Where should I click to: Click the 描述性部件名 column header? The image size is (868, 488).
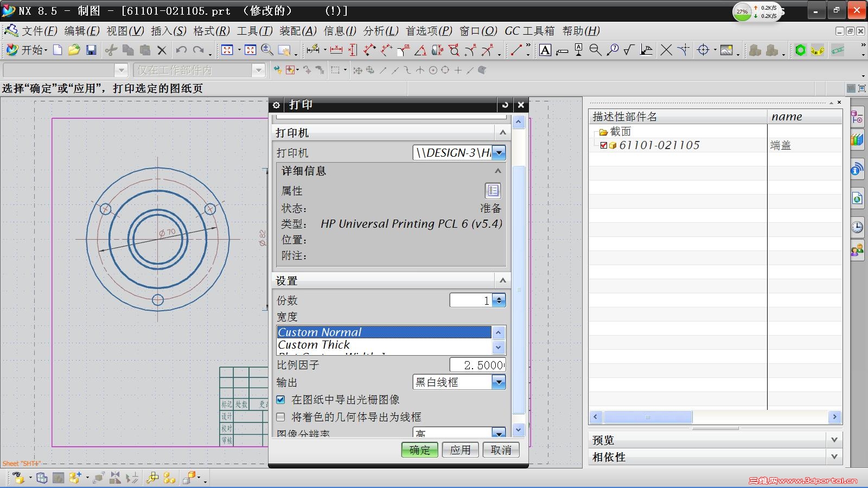click(x=678, y=117)
